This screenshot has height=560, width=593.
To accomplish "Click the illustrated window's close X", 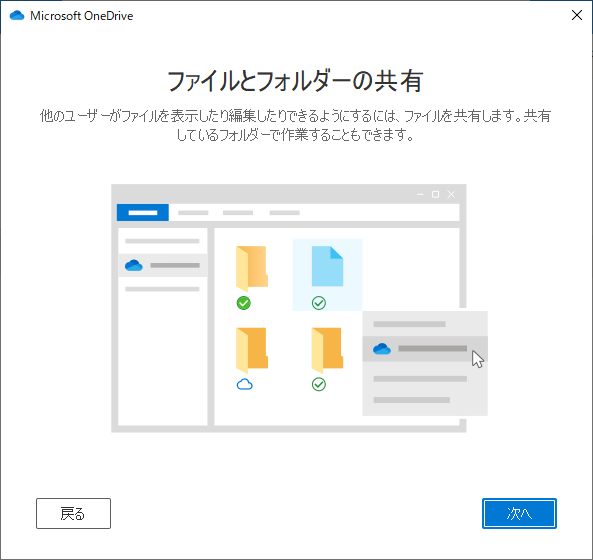I will click(x=451, y=194).
